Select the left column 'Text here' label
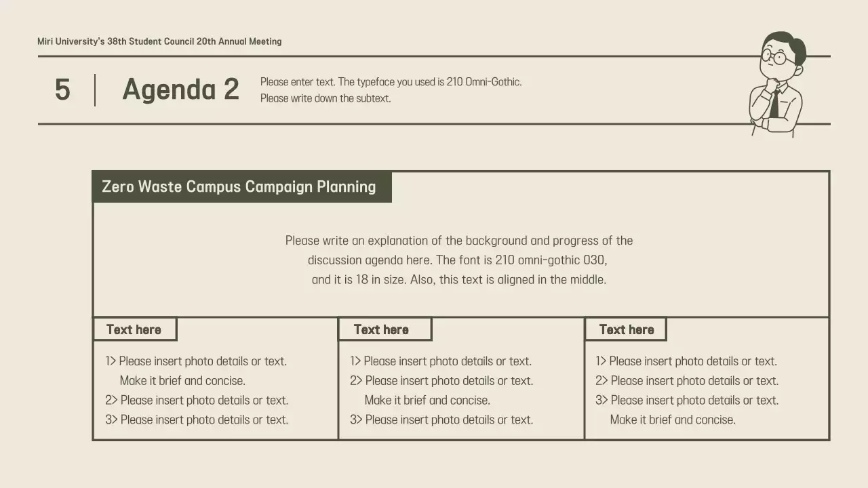The width and height of the screenshot is (868, 488). [134, 330]
